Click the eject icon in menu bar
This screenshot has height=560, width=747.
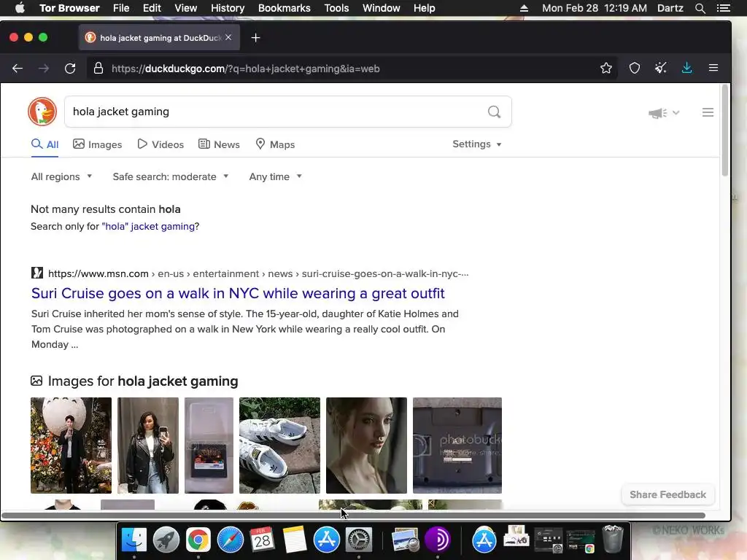coord(524,8)
